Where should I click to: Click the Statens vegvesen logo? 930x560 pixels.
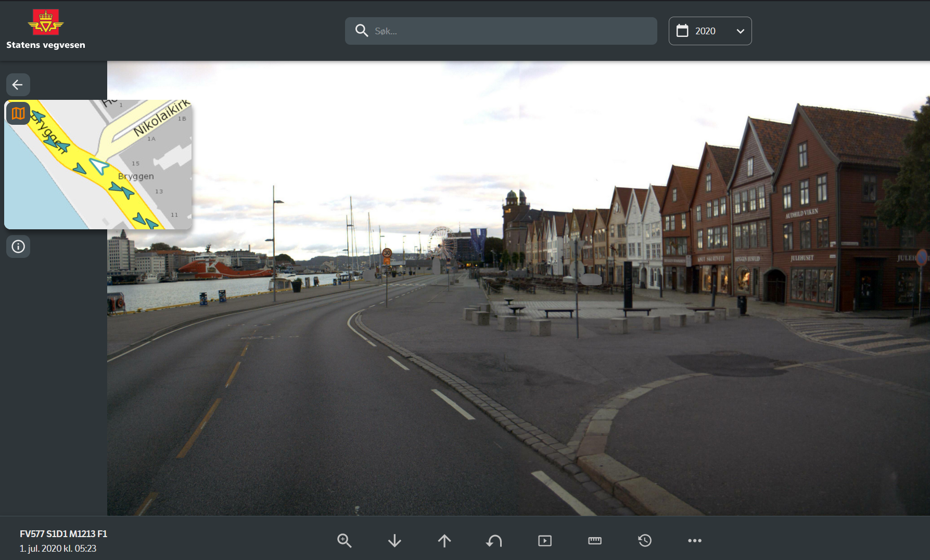click(46, 21)
